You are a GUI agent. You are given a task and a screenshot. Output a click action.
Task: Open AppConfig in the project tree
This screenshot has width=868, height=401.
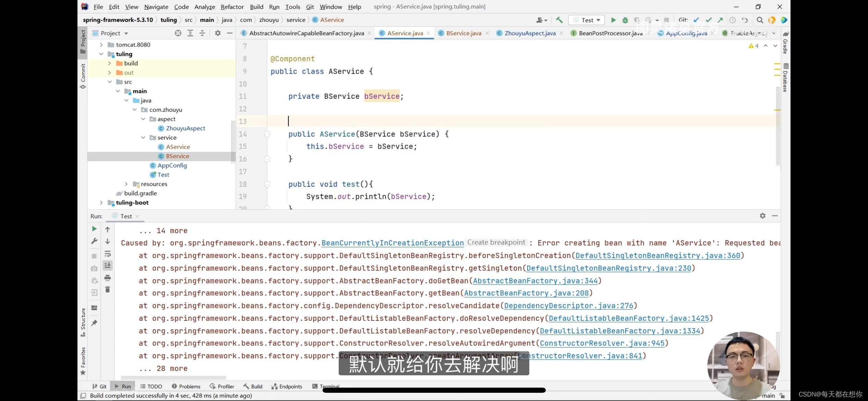(172, 165)
